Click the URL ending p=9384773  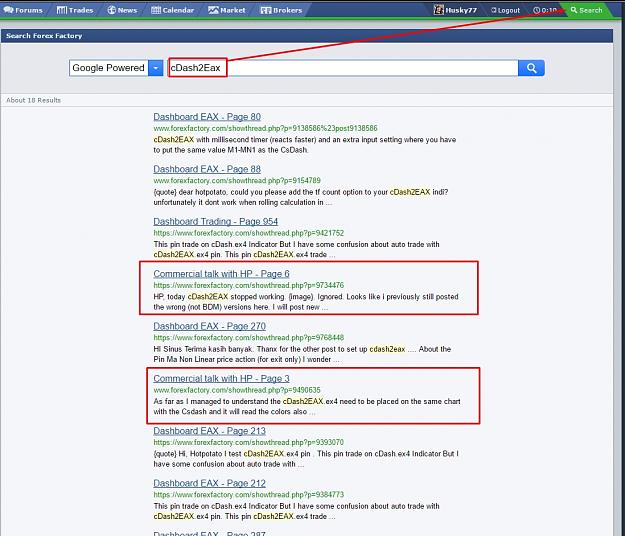[248, 495]
